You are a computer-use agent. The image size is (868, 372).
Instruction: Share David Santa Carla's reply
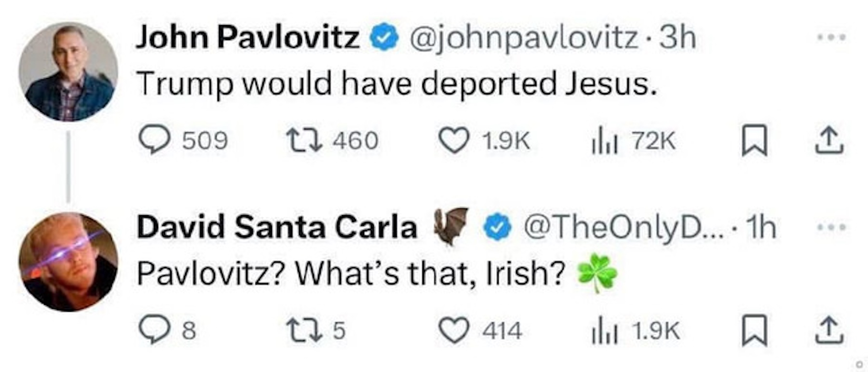click(829, 330)
